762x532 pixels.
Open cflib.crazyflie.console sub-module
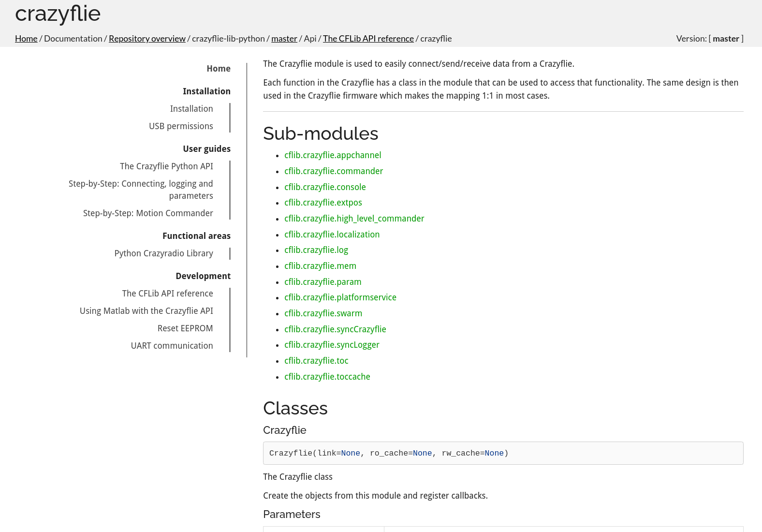pyautogui.click(x=325, y=187)
